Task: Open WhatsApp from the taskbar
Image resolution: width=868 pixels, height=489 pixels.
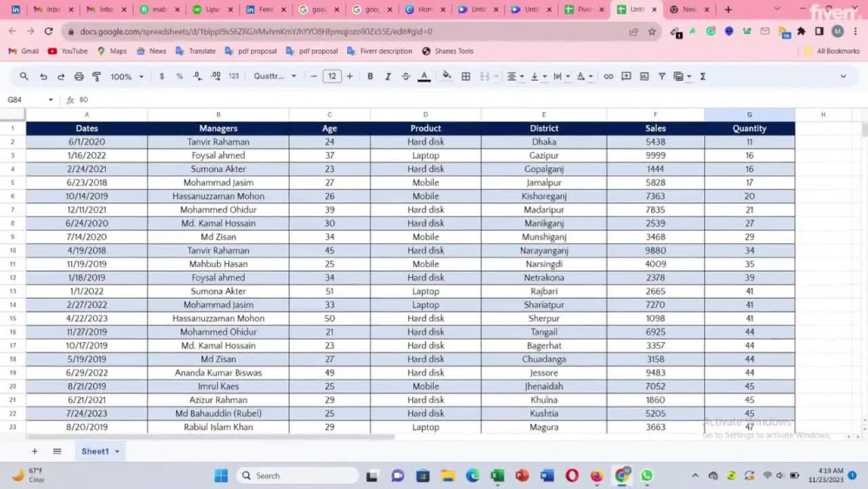Action: point(647,476)
